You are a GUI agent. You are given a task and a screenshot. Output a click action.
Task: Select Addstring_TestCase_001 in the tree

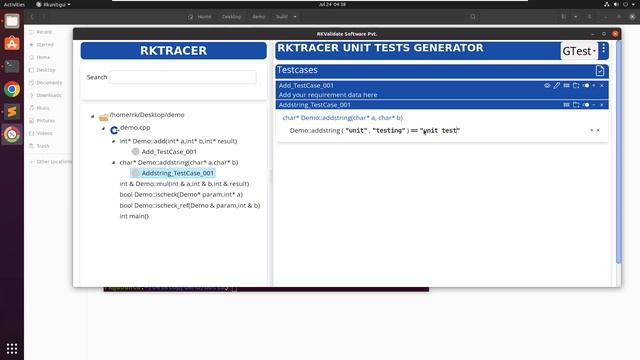178,173
